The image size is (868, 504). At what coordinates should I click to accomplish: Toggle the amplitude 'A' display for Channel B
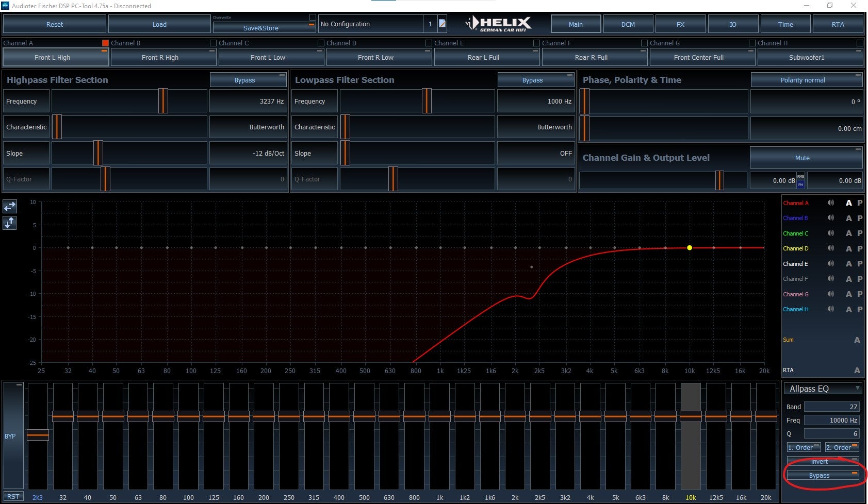[849, 218]
